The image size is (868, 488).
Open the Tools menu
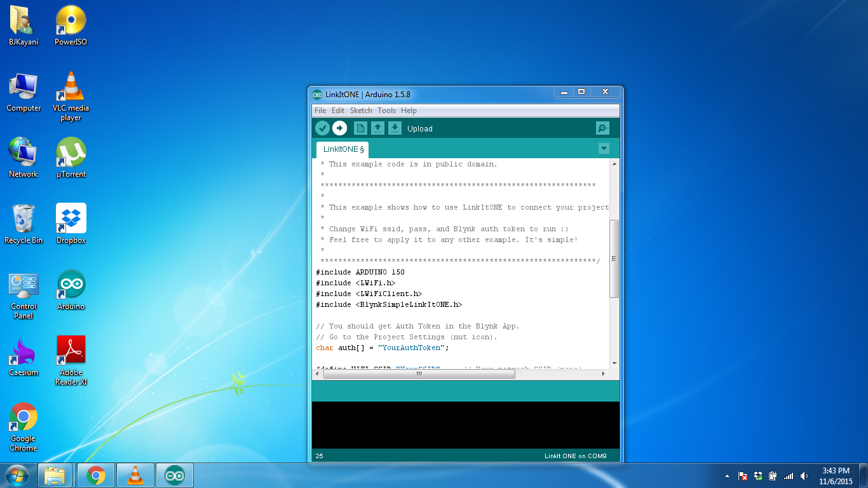tap(386, 111)
